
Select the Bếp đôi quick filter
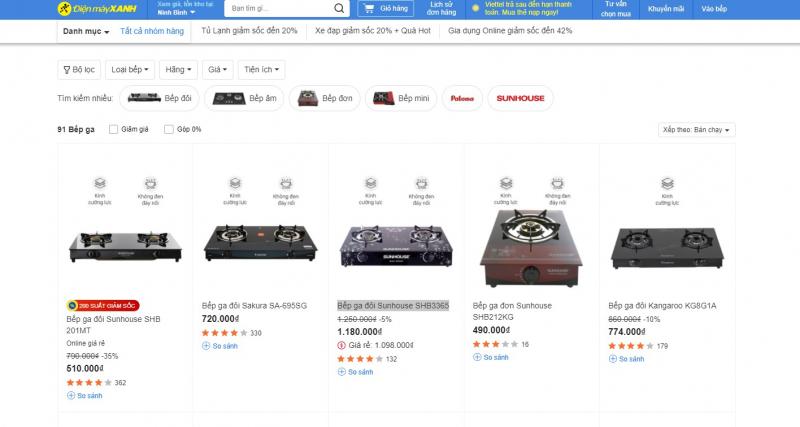161,98
